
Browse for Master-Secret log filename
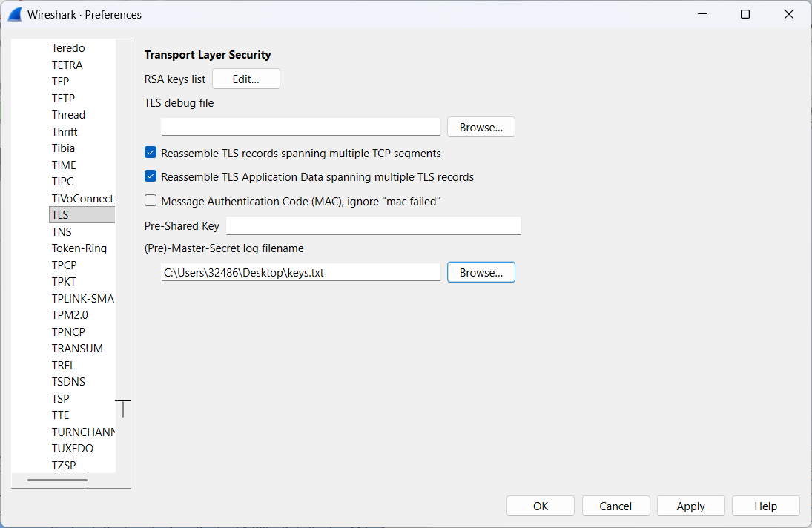pos(481,273)
